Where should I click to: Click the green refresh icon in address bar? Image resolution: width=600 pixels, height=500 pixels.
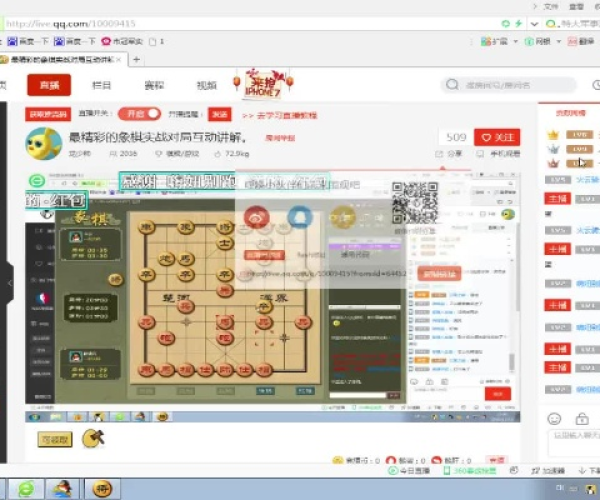(505, 24)
